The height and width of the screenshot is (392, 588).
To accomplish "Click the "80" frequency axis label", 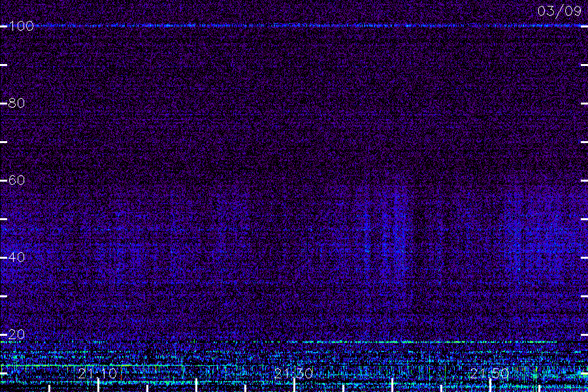I will pyautogui.click(x=16, y=103).
